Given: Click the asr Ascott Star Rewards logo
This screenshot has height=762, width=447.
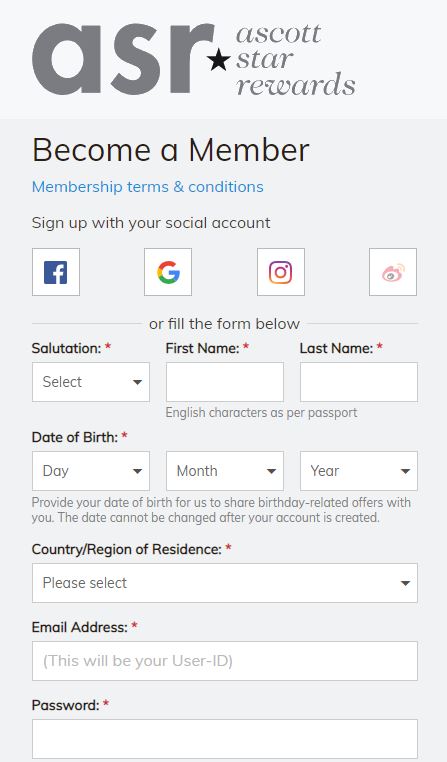Looking at the screenshot, I should coord(193,59).
